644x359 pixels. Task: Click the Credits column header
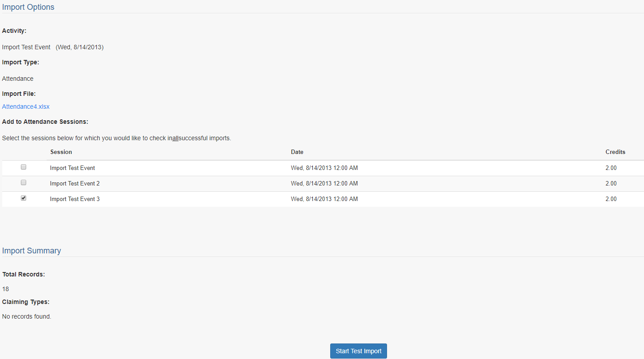(615, 152)
